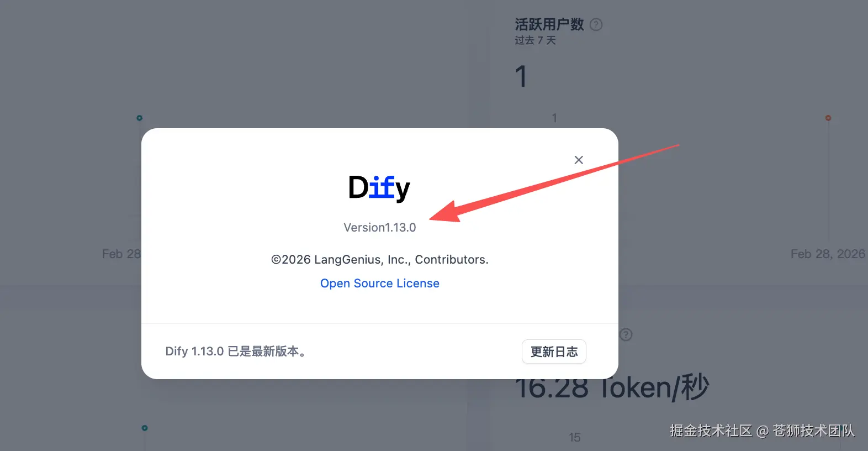This screenshot has height=451, width=868.
Task: Click the ©2026 LangGenius copyright line
Action: 380,260
